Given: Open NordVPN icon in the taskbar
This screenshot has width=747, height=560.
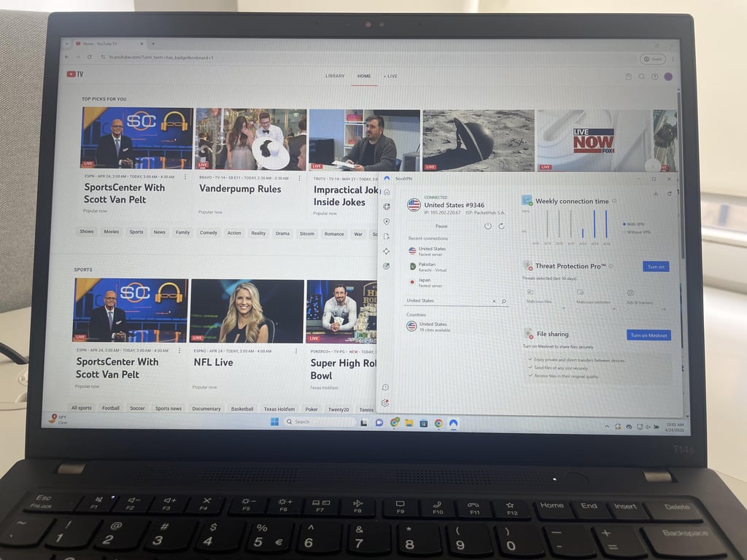Looking at the screenshot, I should [x=453, y=424].
